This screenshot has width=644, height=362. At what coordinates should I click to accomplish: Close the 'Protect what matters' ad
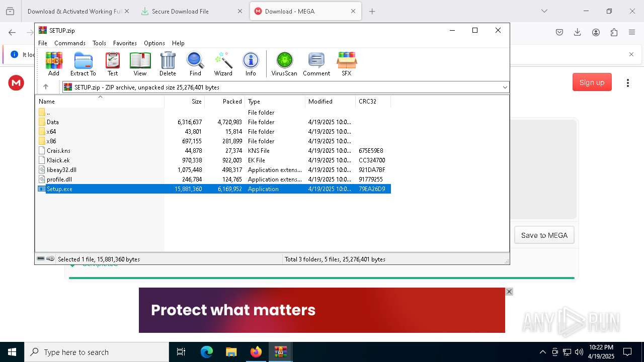click(x=509, y=292)
